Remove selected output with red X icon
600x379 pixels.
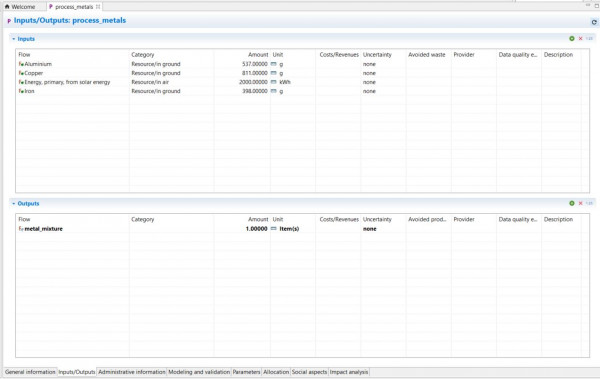580,203
